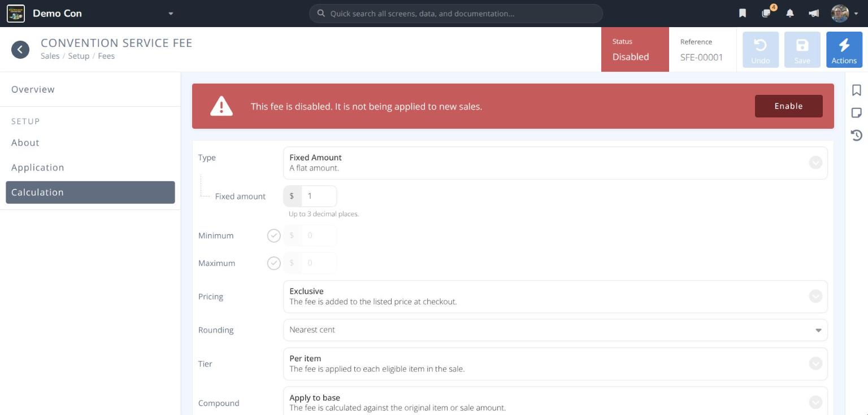Select the Calculation section

pyautogui.click(x=90, y=193)
